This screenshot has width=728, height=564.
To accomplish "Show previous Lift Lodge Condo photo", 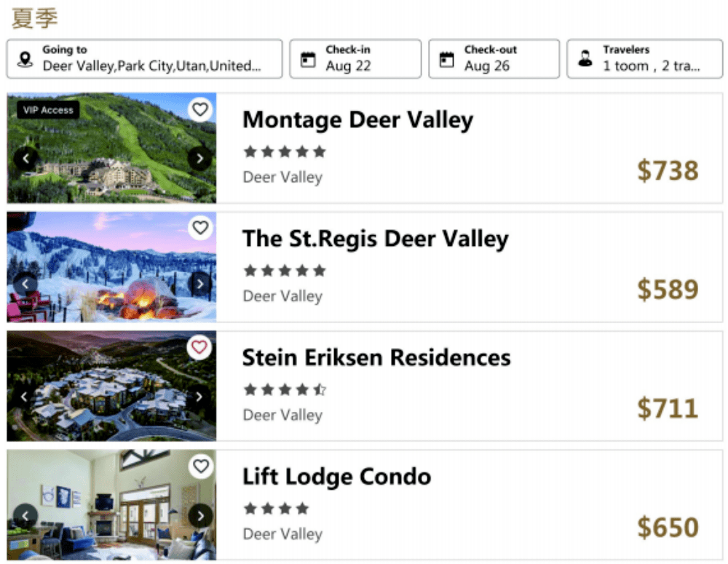I will point(25,516).
